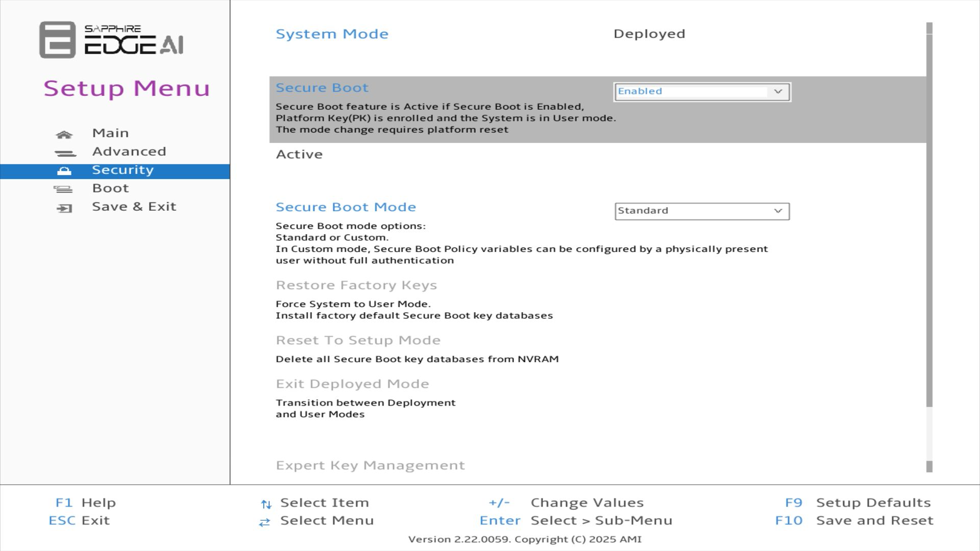Click the vertical scrollbar thumb
Image resolution: width=980 pixels, height=551 pixels.
929,219
